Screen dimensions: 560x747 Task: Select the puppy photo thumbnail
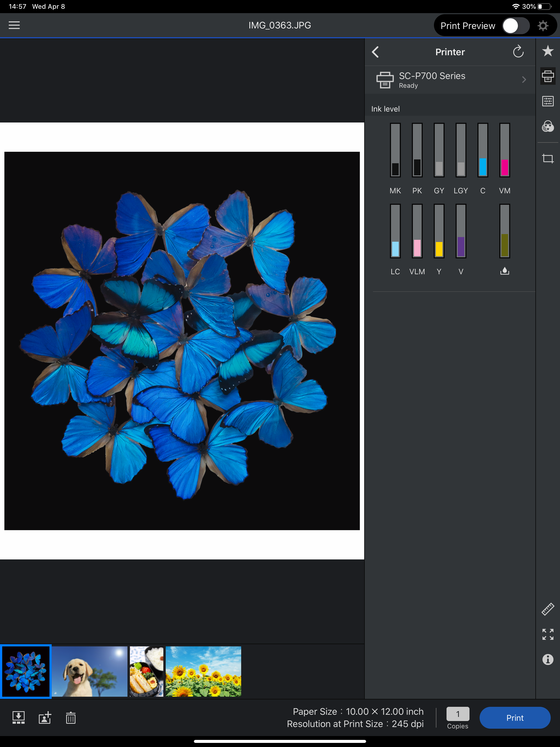89,671
